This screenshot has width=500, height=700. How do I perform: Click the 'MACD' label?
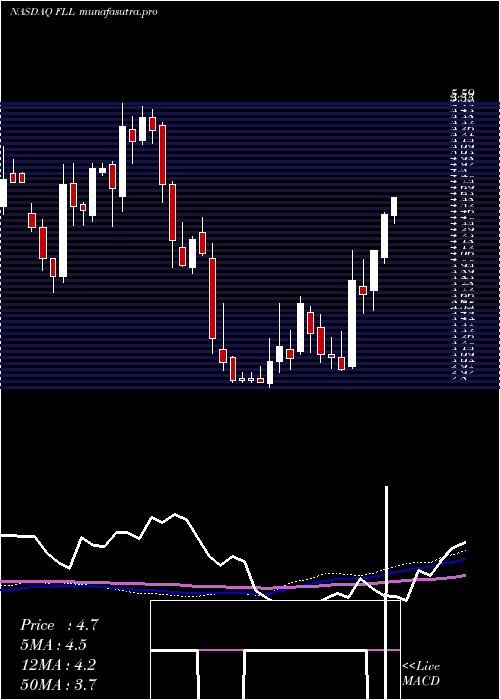421,681
